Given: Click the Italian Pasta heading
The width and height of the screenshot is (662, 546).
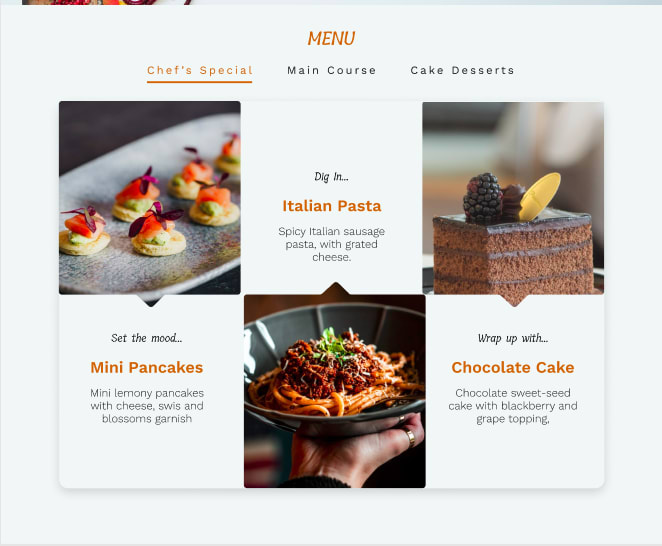Looking at the screenshot, I should [x=332, y=206].
